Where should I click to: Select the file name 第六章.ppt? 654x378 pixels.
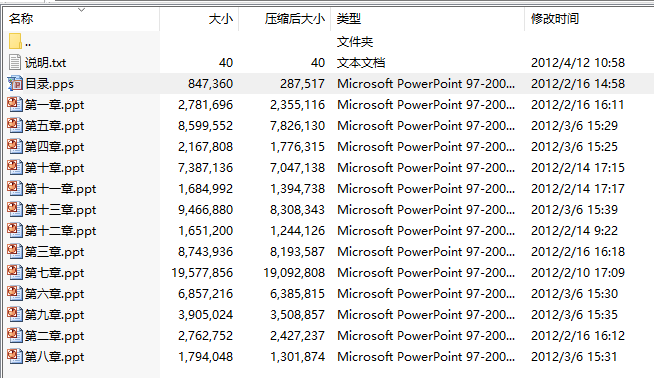click(x=55, y=294)
